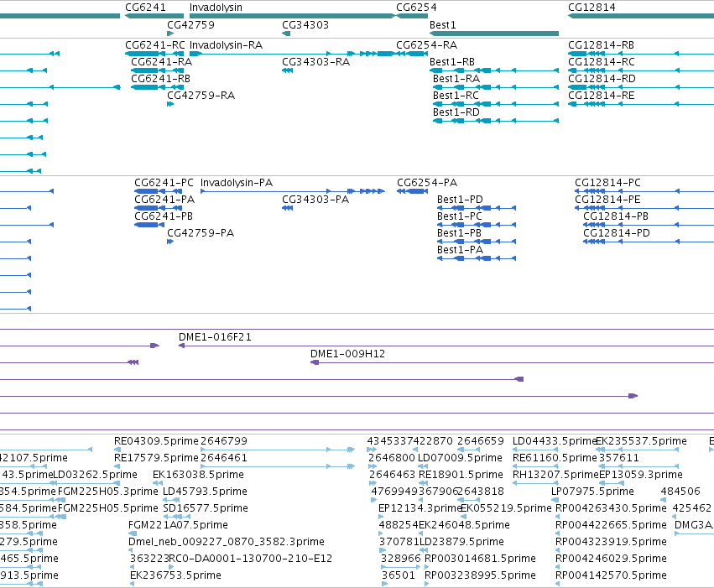Select EST EP12134.3prime label
The image size is (714, 588).
[x=420, y=508]
